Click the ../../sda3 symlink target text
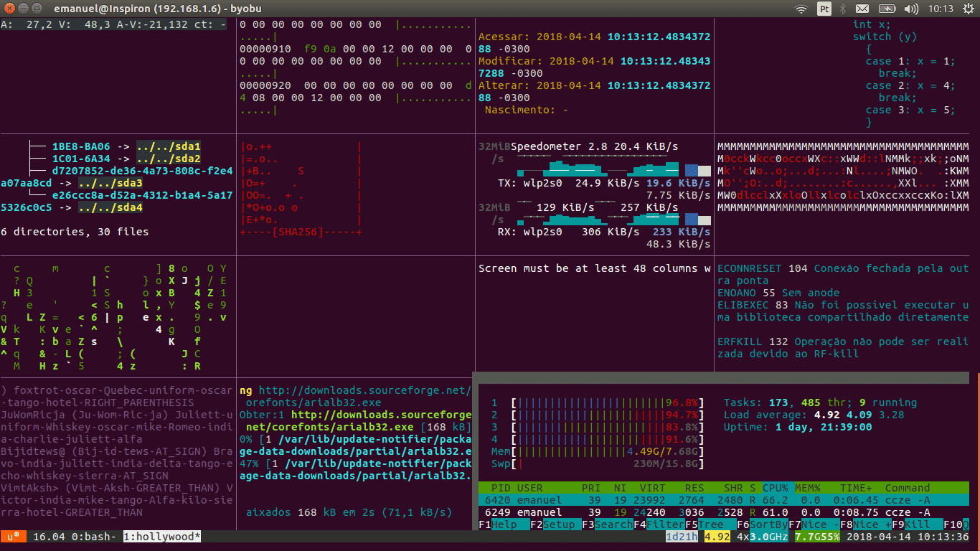Image resolution: width=980 pixels, height=551 pixels. pyautogui.click(x=110, y=183)
